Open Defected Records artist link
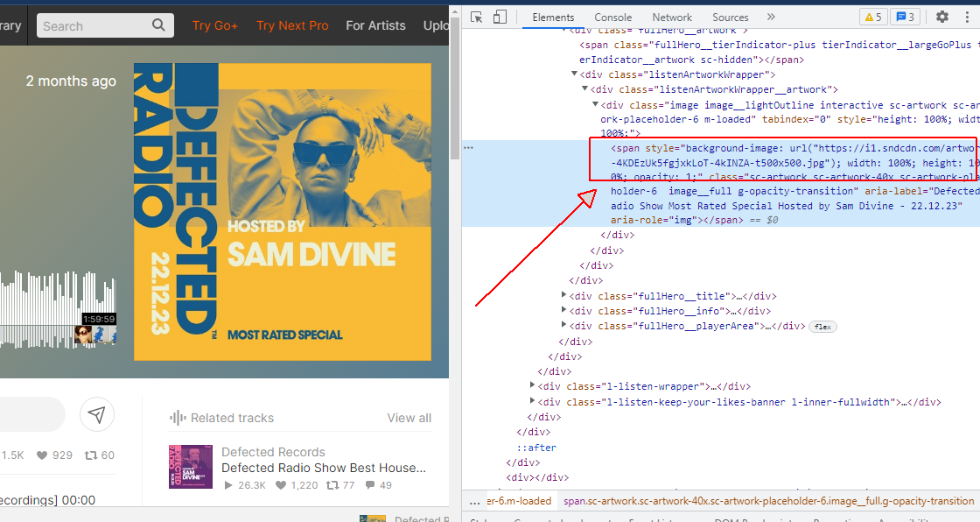 click(x=273, y=452)
